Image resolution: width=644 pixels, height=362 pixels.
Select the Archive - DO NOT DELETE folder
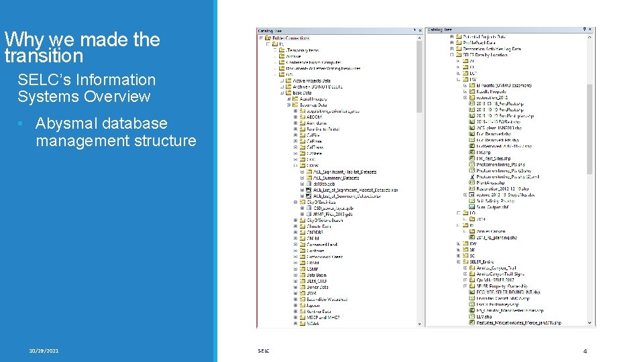[x=318, y=86]
